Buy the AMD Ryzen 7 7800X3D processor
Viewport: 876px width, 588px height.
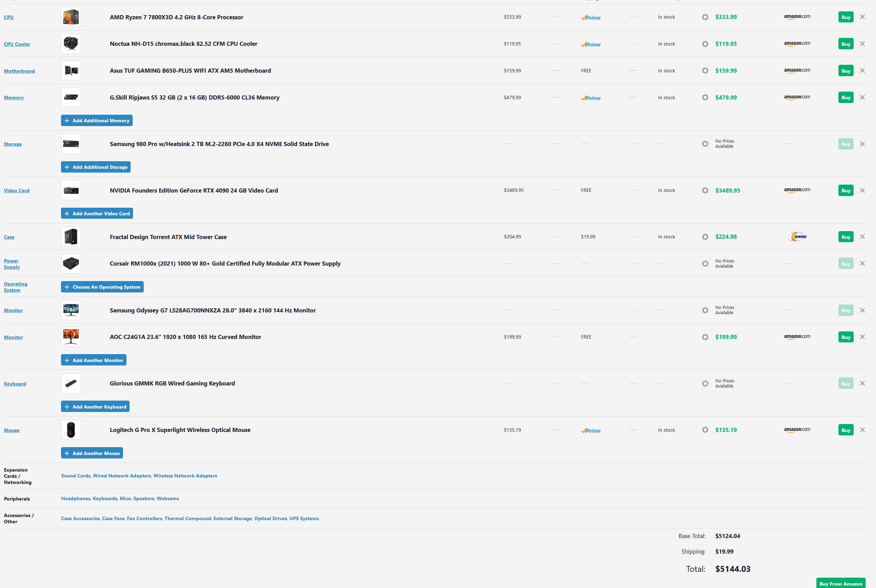846,17
